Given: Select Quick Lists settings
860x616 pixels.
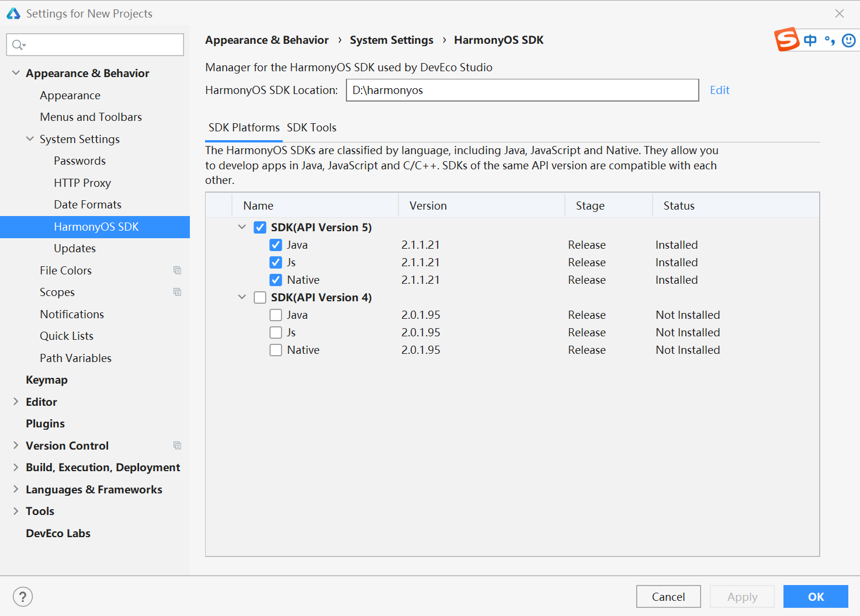Looking at the screenshot, I should point(67,336).
